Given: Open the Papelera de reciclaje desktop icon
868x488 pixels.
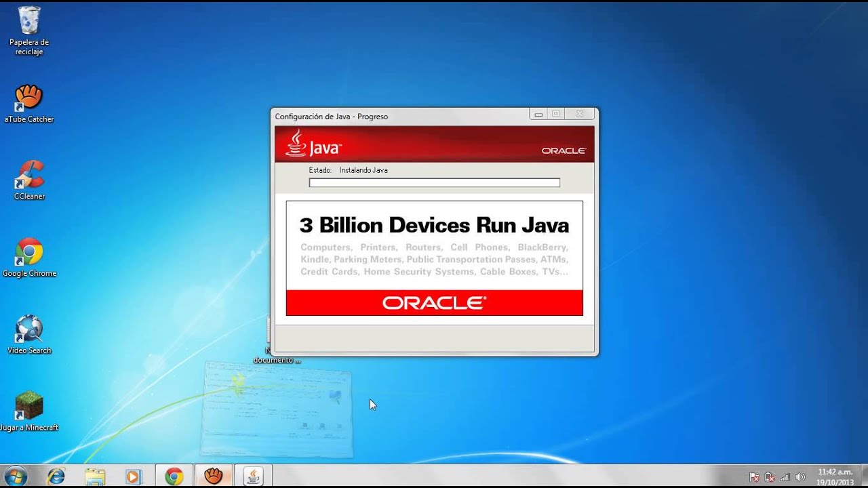Looking at the screenshot, I should (x=29, y=30).
